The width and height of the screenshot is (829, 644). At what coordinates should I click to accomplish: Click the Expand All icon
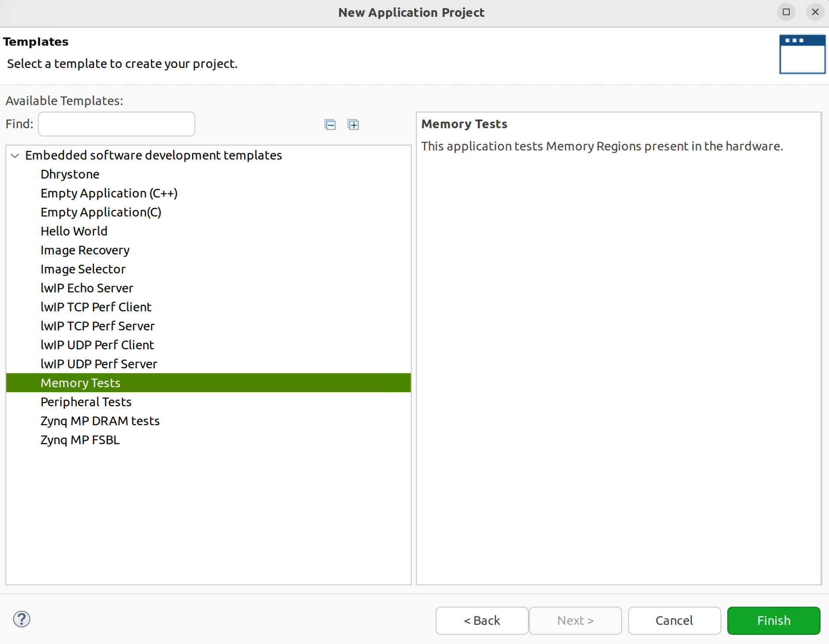(x=353, y=125)
